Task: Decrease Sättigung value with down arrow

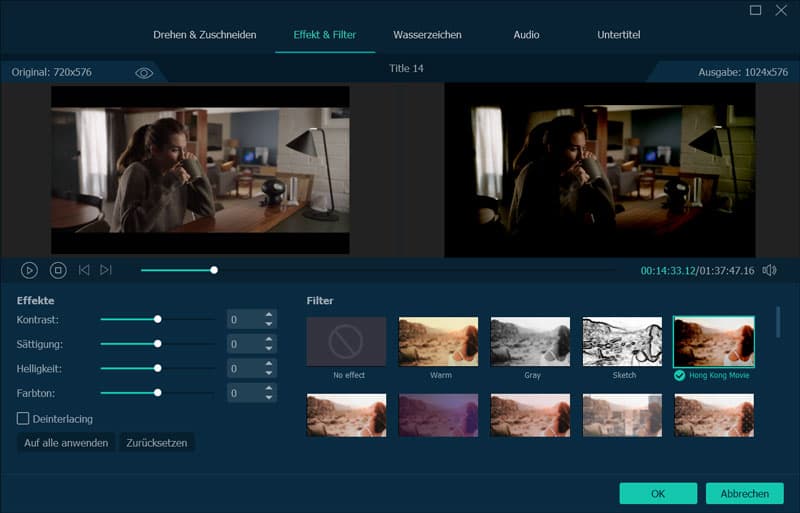Action: pyautogui.click(x=268, y=349)
